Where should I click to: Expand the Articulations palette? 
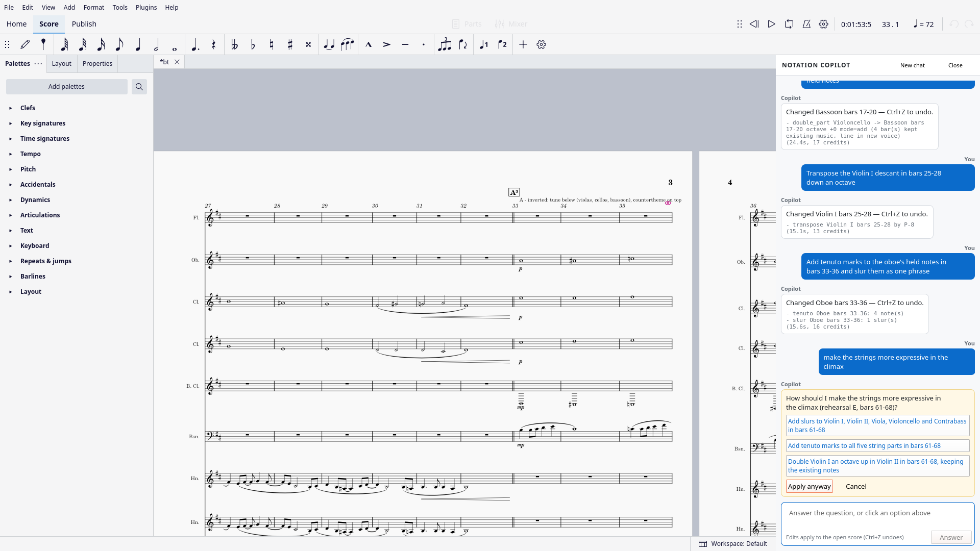click(40, 215)
